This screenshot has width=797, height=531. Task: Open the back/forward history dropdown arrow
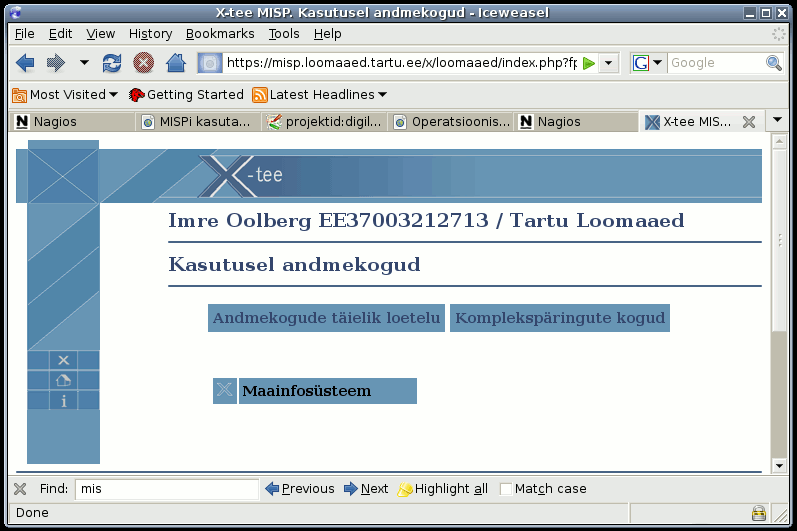pyautogui.click(x=84, y=63)
